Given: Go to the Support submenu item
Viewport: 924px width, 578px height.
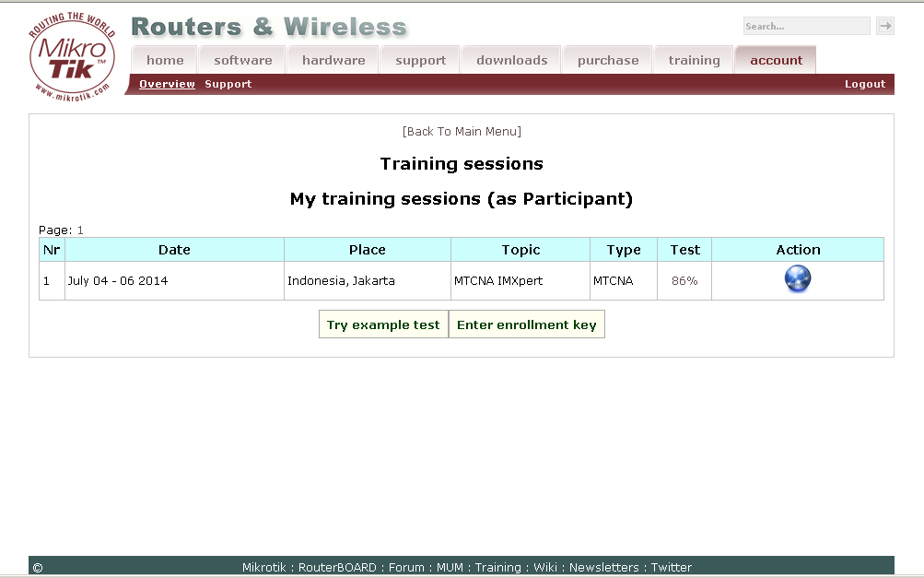Looking at the screenshot, I should coord(228,84).
